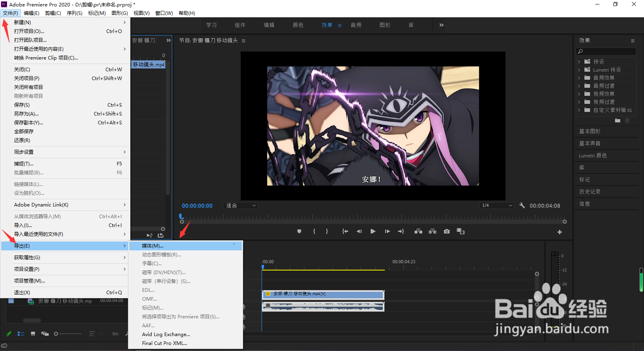
Task: Expand the 预设 effects folder
Action: [x=579, y=62]
